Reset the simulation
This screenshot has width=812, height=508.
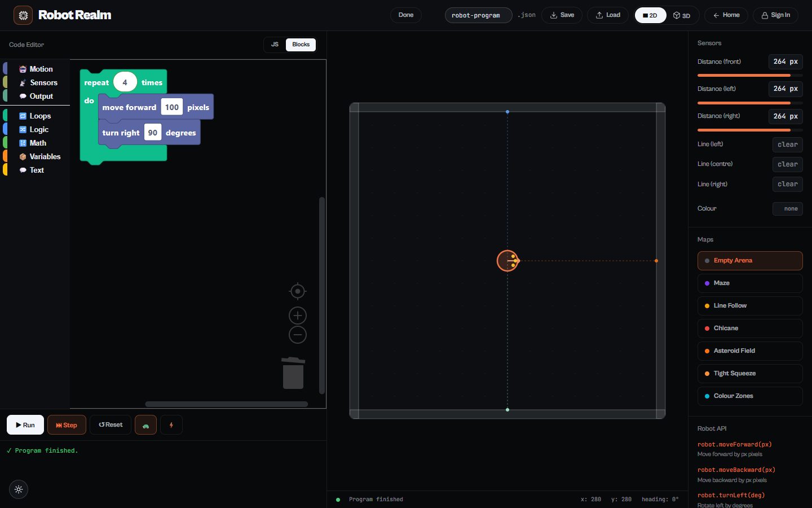pyautogui.click(x=111, y=425)
